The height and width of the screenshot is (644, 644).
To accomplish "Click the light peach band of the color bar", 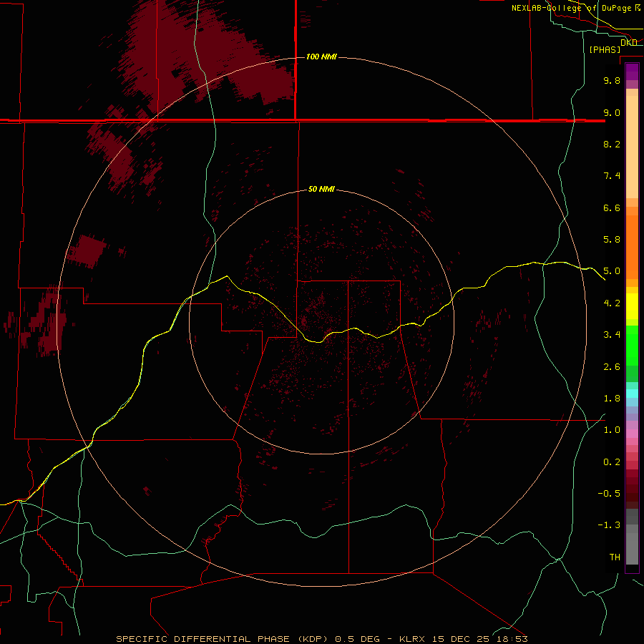I will pos(632,147).
